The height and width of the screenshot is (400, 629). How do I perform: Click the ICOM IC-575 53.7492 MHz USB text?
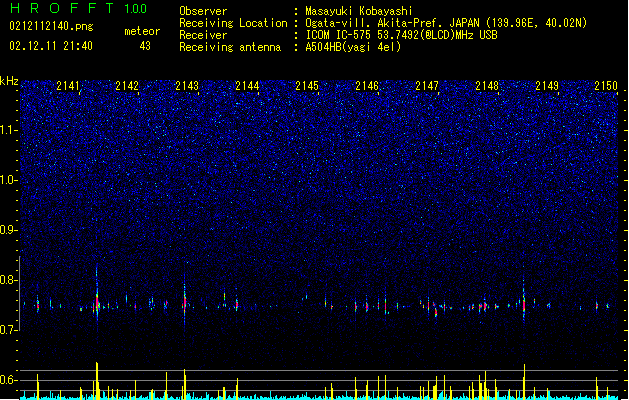coord(401,35)
